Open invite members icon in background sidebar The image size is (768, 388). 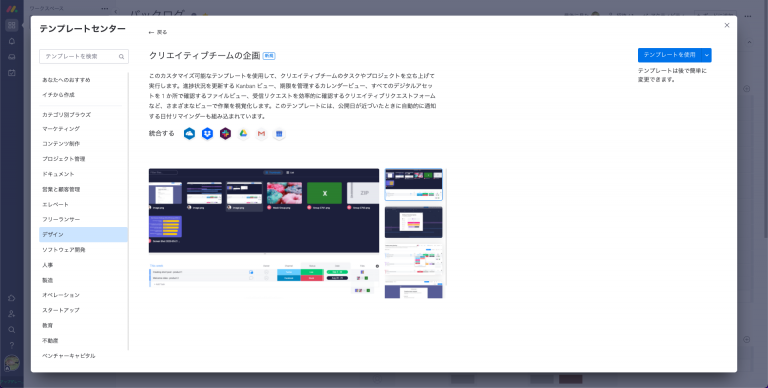click(12, 314)
